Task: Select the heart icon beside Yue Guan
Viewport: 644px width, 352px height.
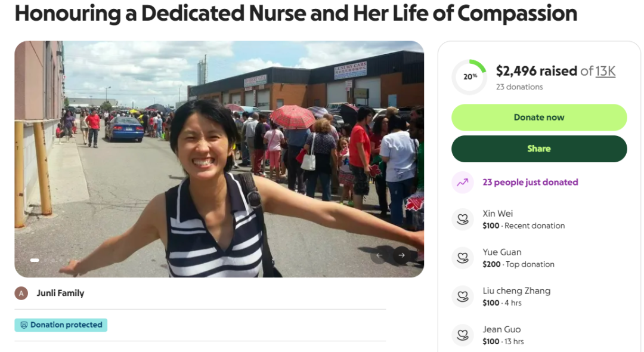Action: (463, 258)
